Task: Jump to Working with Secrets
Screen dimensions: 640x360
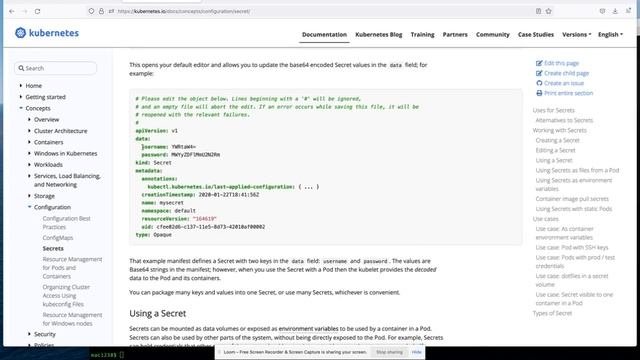Action: pyautogui.click(x=560, y=131)
